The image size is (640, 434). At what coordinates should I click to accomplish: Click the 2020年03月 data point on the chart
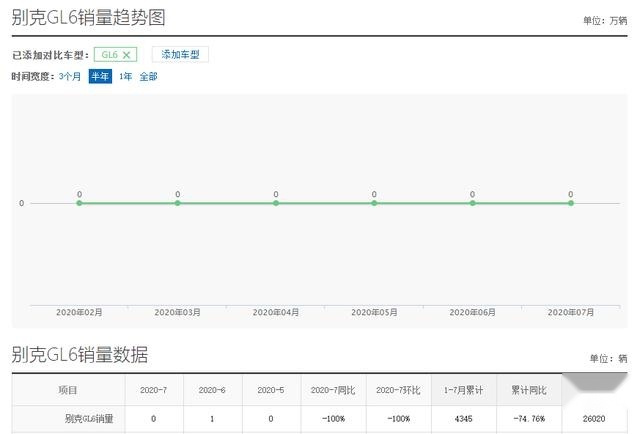pos(178,203)
